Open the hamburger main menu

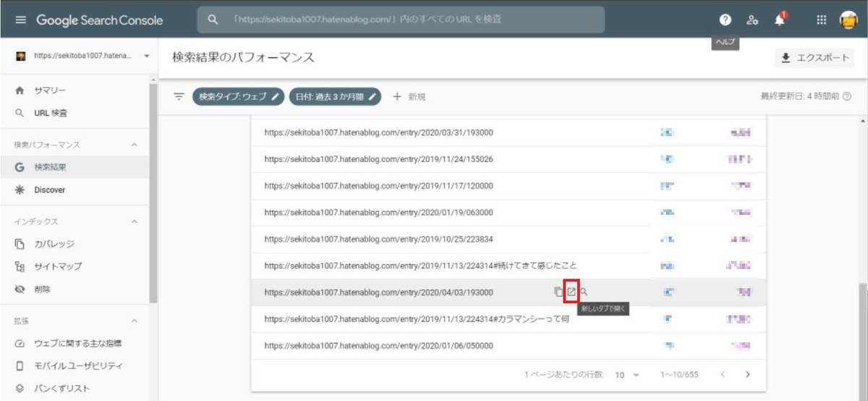tap(20, 20)
